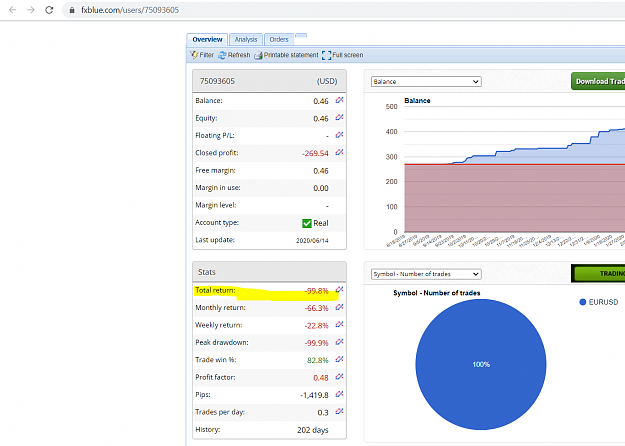This screenshot has width=625, height=446.
Task: Go back with browser back arrow
Action: 12,10
